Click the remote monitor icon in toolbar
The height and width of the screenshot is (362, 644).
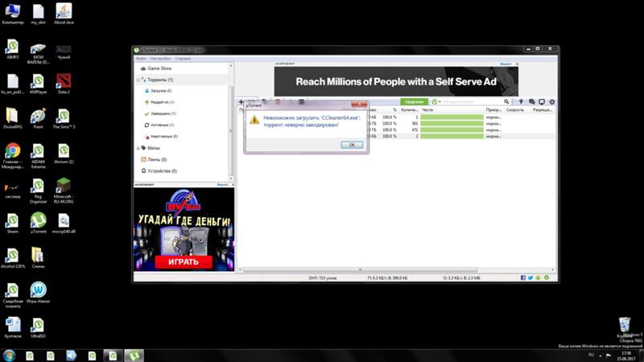coord(542,101)
